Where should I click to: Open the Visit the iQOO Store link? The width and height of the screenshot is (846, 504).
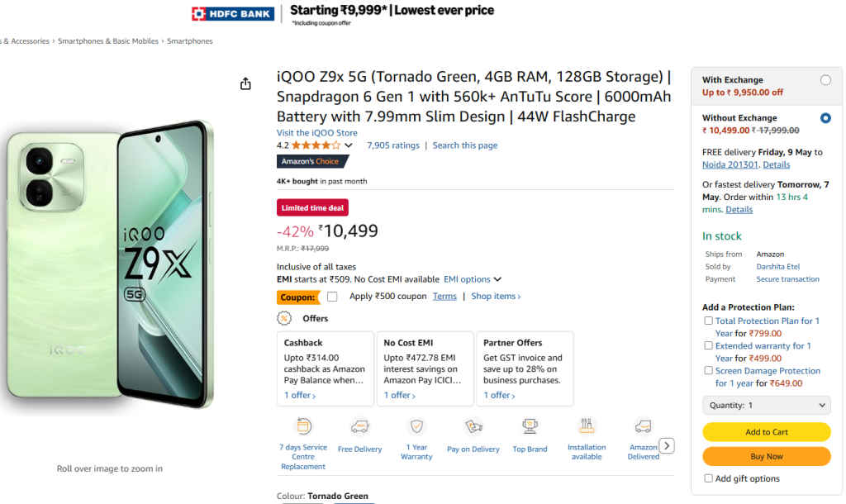[316, 132]
